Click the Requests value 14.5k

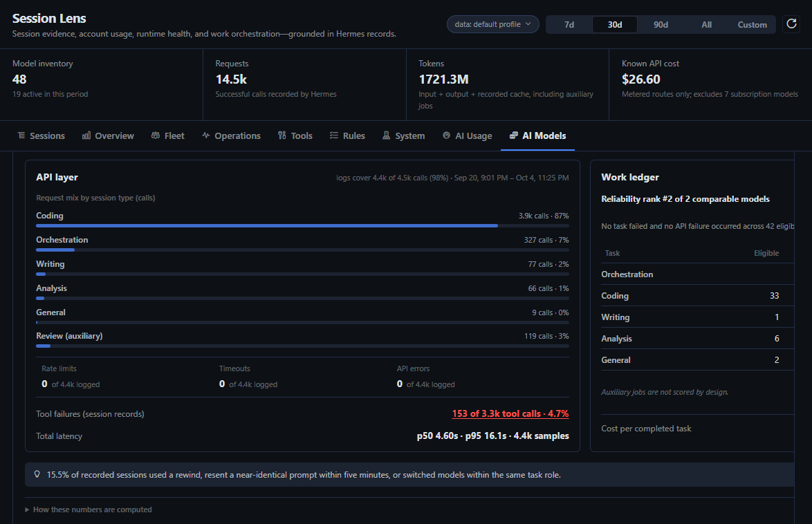coord(231,79)
